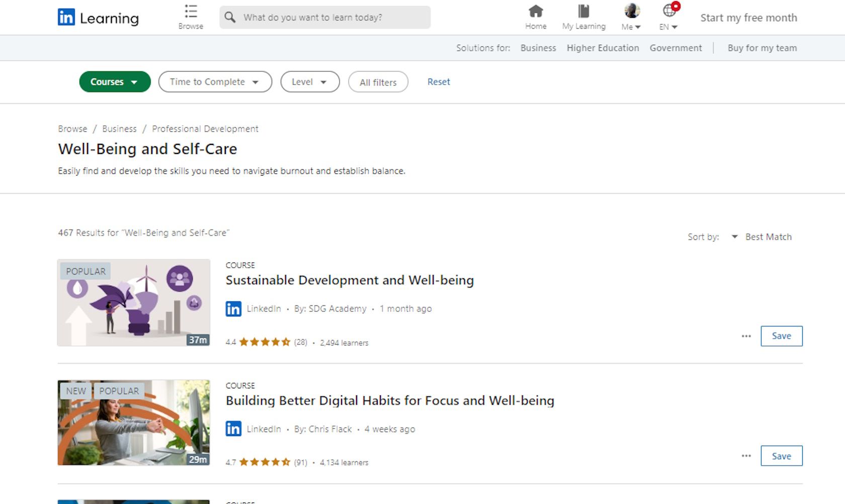
Task: Open the EN language globe menu
Action: [x=669, y=11]
